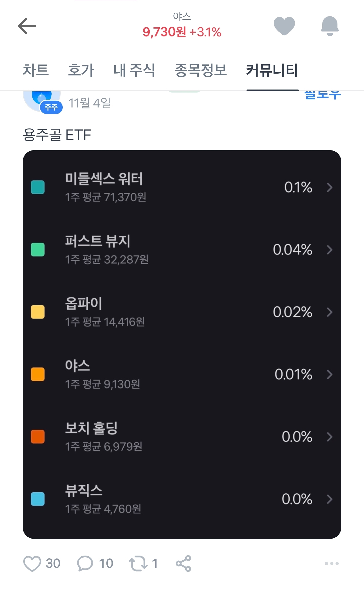Viewport: 364px width, 593px height.
Task: Expand the 미들섹스 워터 row chevron
Action: tap(329, 187)
